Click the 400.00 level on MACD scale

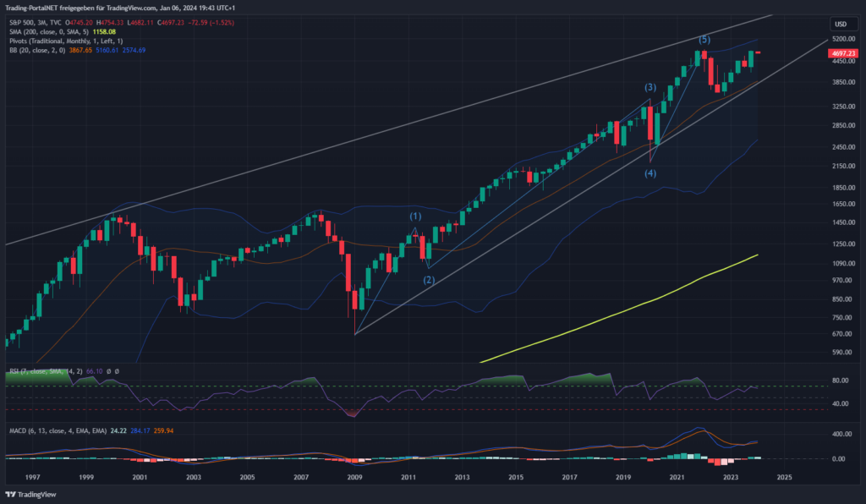(x=841, y=434)
